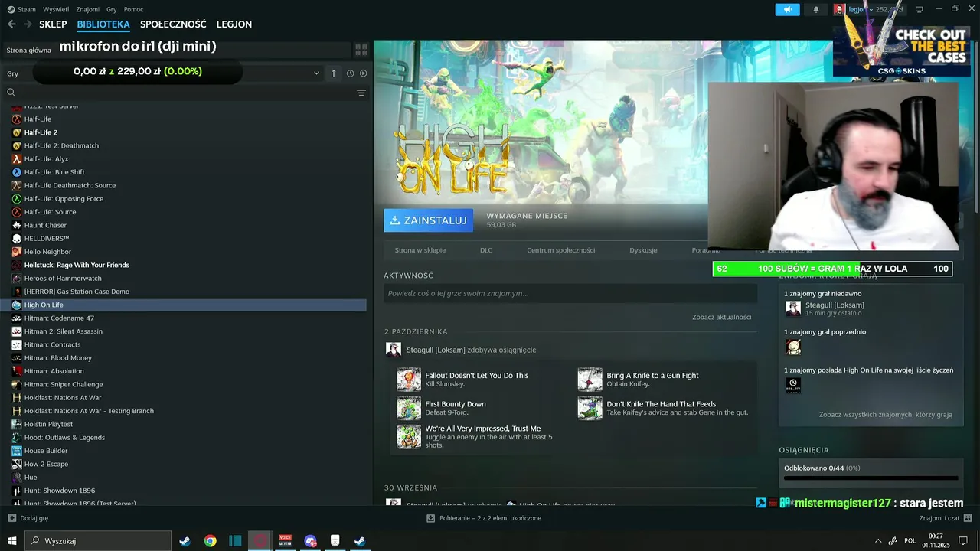Click the activity comment input field
The width and height of the screenshot is (980, 551).
pyautogui.click(x=570, y=293)
